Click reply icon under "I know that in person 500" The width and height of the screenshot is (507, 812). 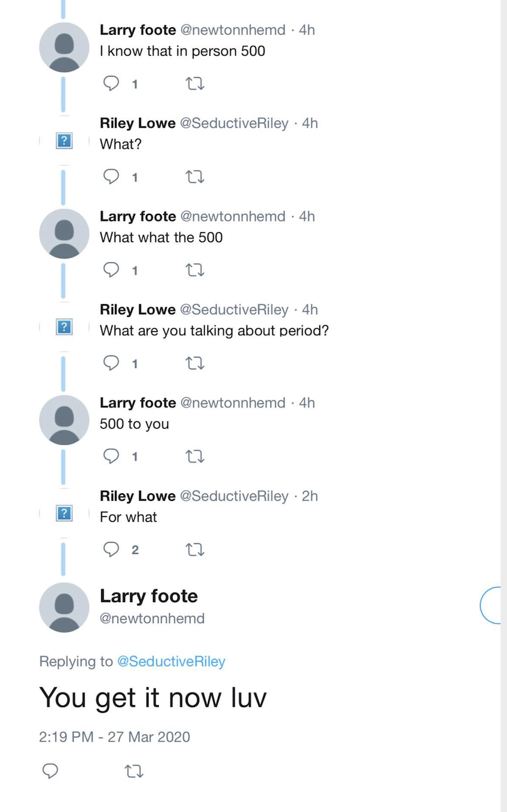pos(111,83)
